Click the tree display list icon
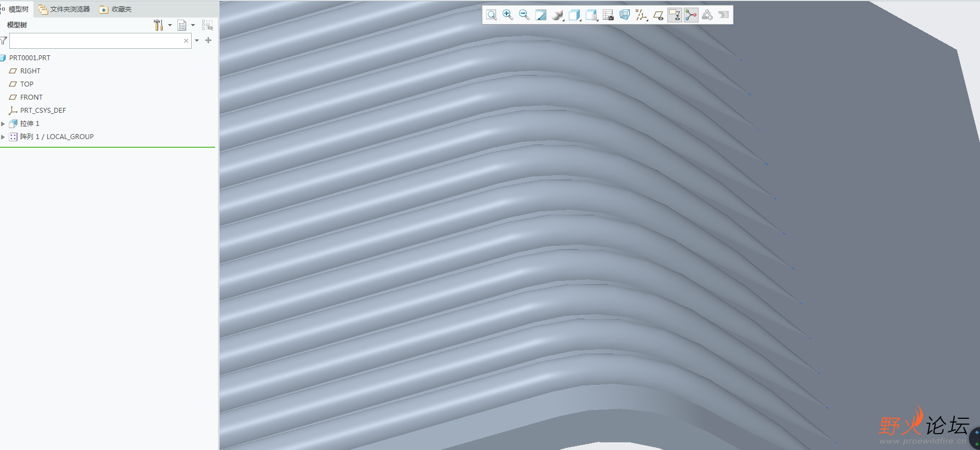Viewport: 980px width, 450px height. click(x=182, y=25)
